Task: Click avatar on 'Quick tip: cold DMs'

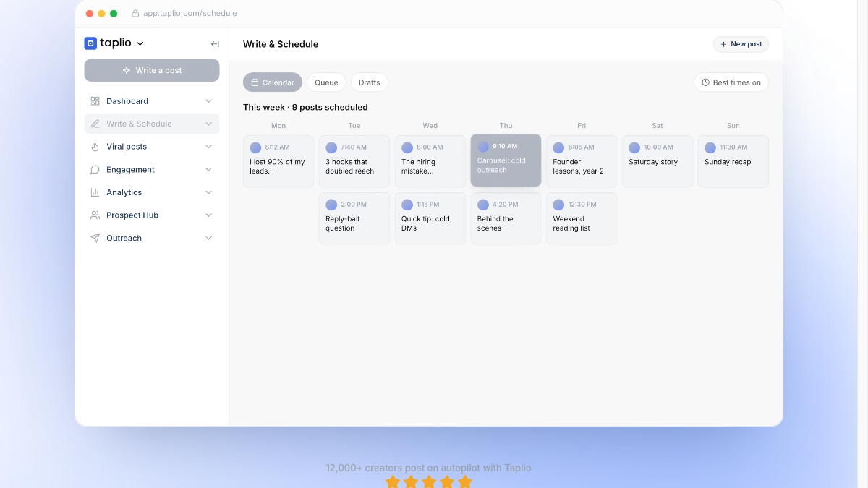Action: [407, 205]
